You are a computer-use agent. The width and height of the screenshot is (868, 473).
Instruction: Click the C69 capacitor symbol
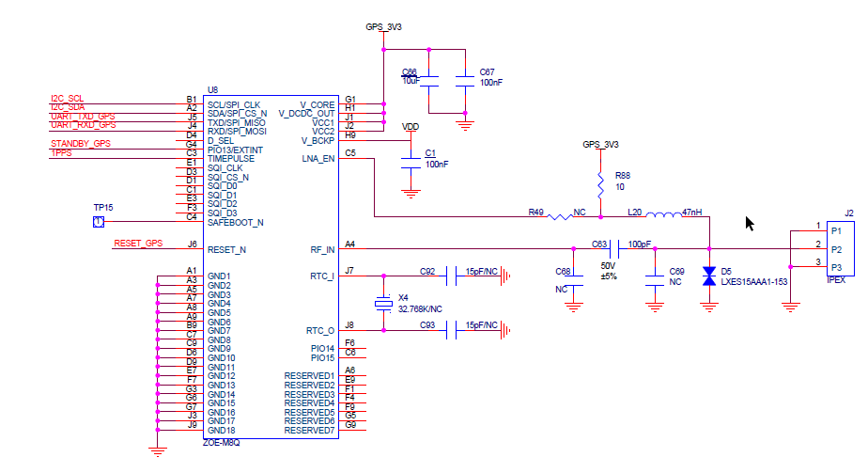(655, 277)
